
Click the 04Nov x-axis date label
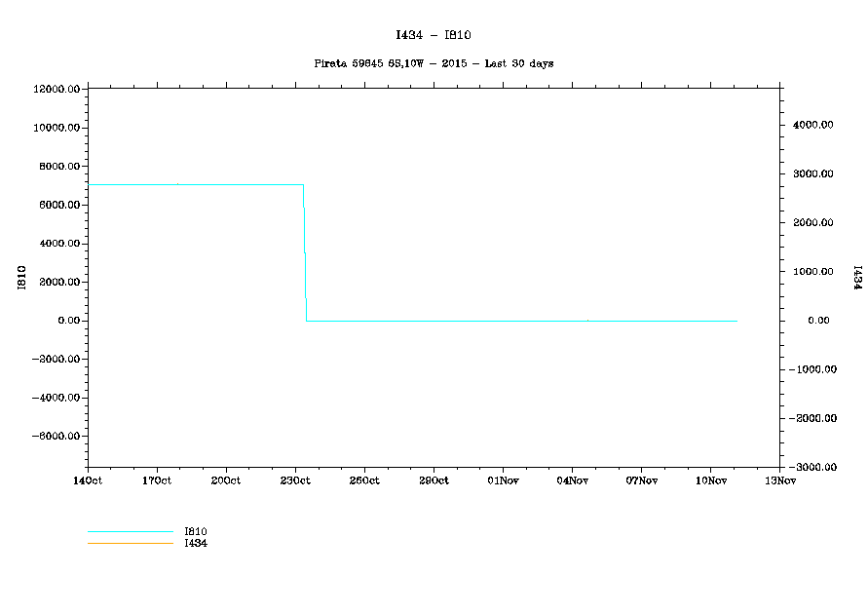(x=572, y=480)
